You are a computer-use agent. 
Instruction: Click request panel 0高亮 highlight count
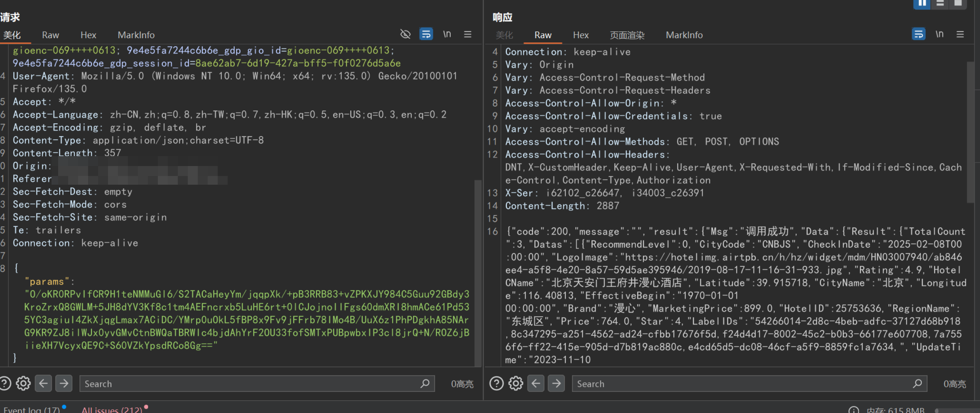[462, 384]
